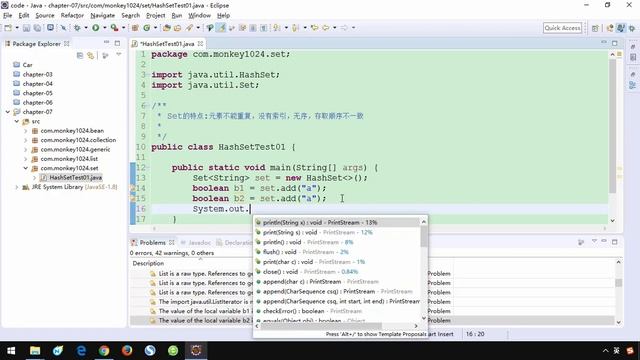Select the HashSetTest01.java editor tab

point(167,43)
